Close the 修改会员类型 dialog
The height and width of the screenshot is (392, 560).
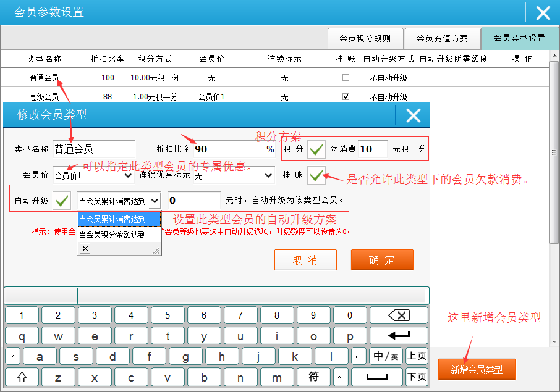(x=413, y=115)
